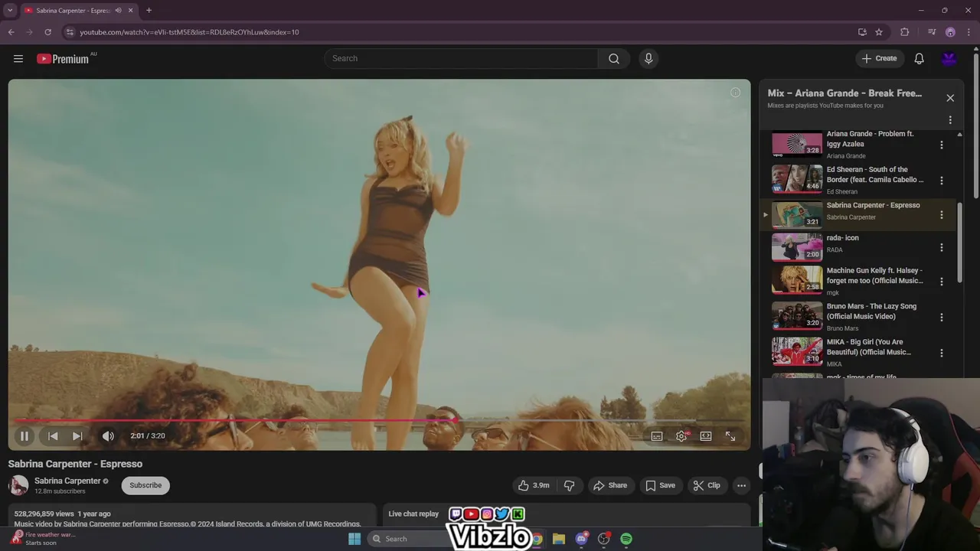
Task: Toggle subtitles/closed captions
Action: (x=657, y=436)
